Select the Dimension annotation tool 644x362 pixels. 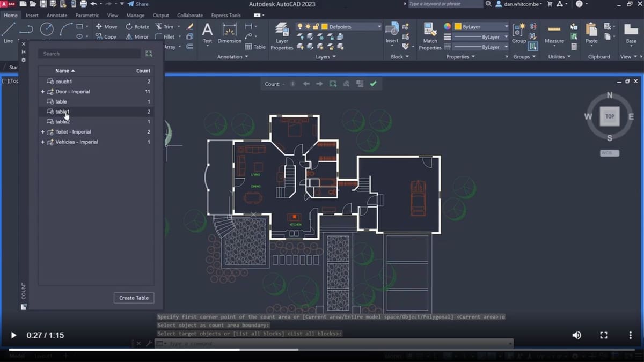(x=229, y=33)
